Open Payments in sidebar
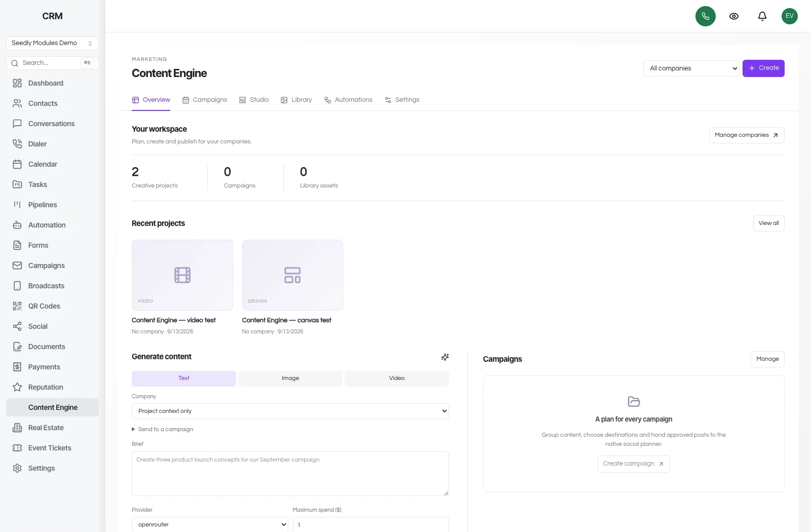Image resolution: width=811 pixels, height=532 pixels. [x=52, y=367]
